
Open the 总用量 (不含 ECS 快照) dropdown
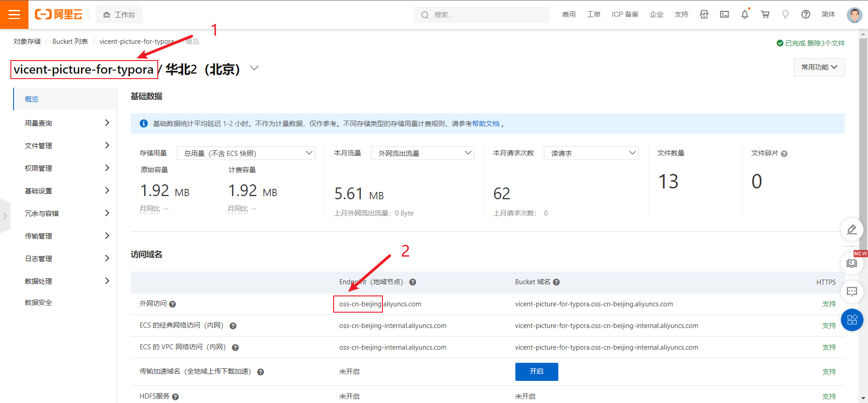pos(246,153)
